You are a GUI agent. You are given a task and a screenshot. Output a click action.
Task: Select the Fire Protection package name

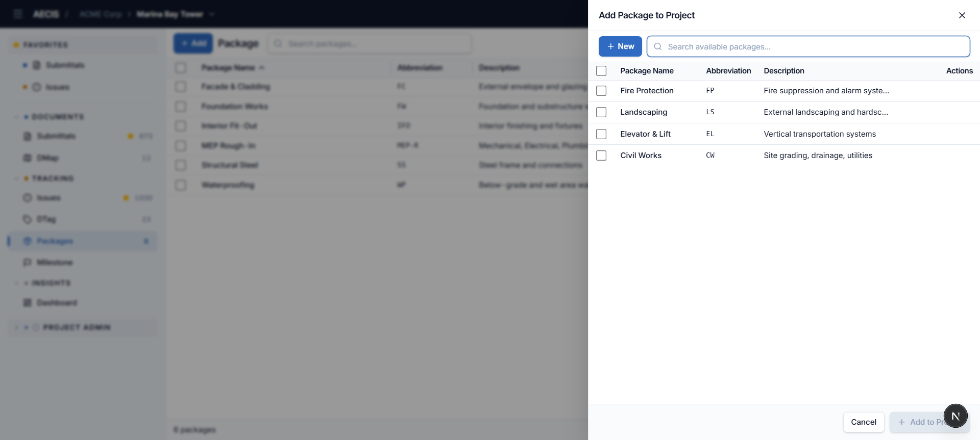click(x=647, y=91)
